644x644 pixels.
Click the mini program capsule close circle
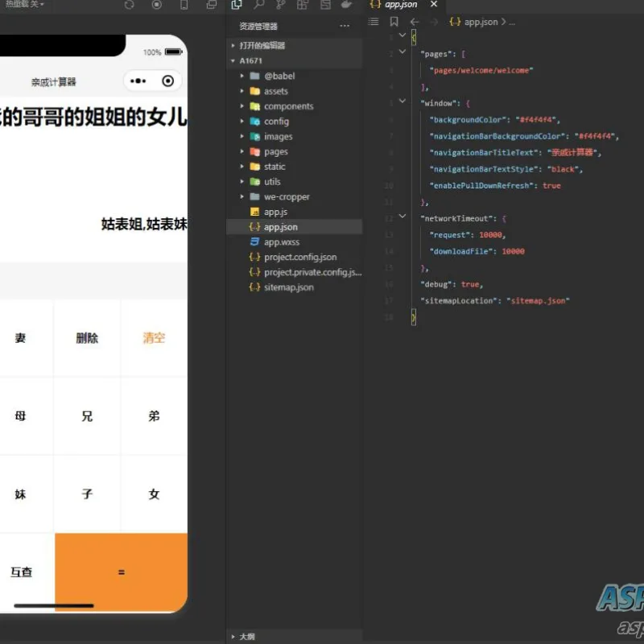pos(167,81)
